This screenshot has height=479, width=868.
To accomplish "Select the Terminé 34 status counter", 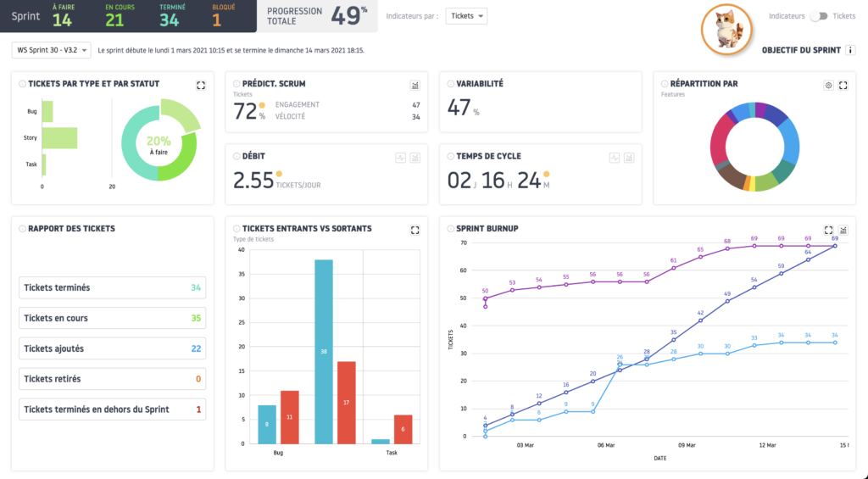I will pyautogui.click(x=169, y=16).
